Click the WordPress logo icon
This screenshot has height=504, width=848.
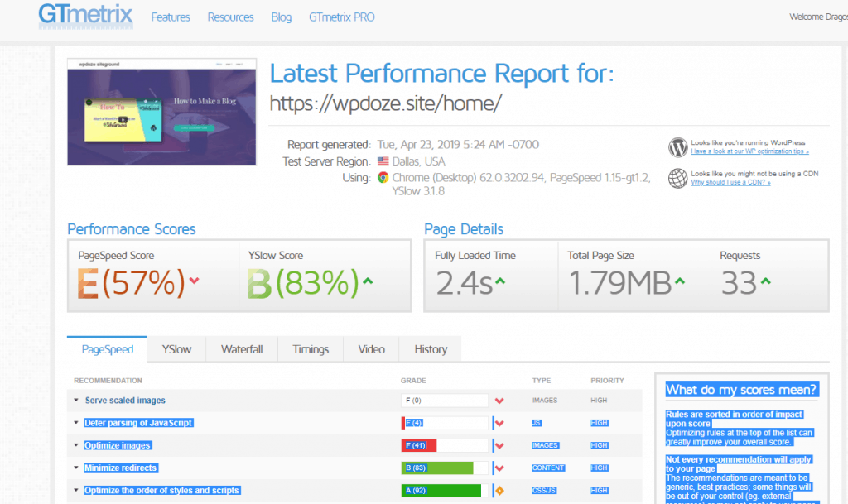click(677, 147)
